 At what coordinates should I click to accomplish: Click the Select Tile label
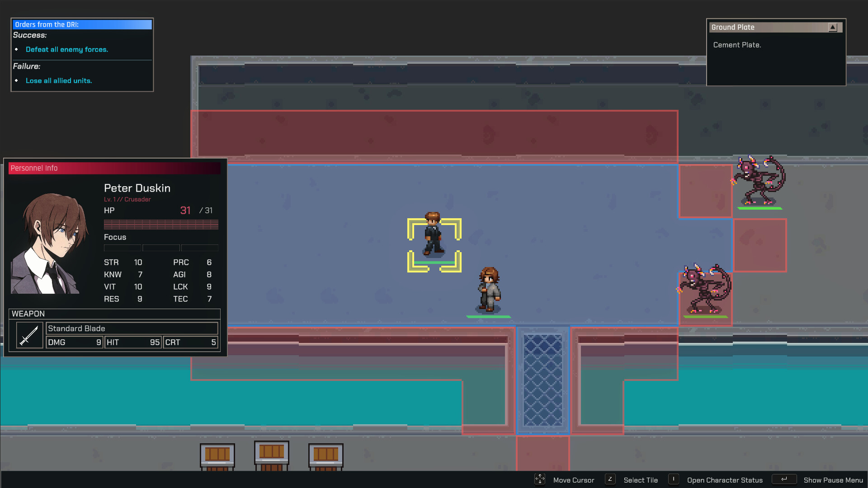coord(641,480)
